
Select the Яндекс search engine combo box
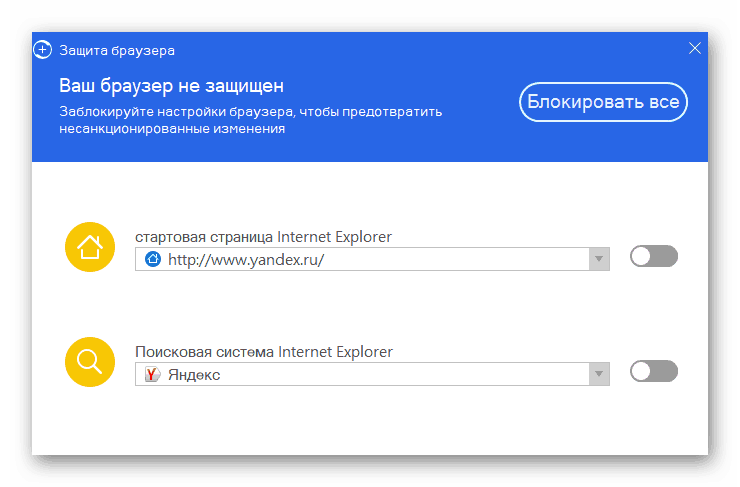point(370,374)
